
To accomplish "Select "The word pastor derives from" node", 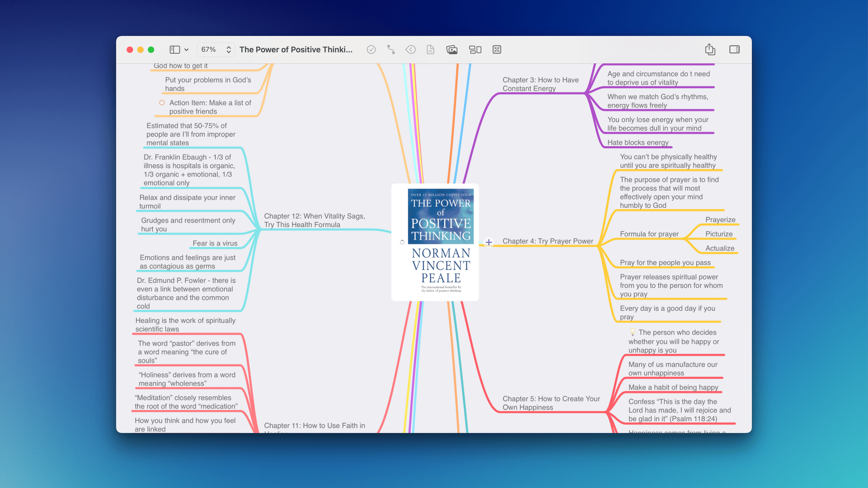I will click(186, 352).
